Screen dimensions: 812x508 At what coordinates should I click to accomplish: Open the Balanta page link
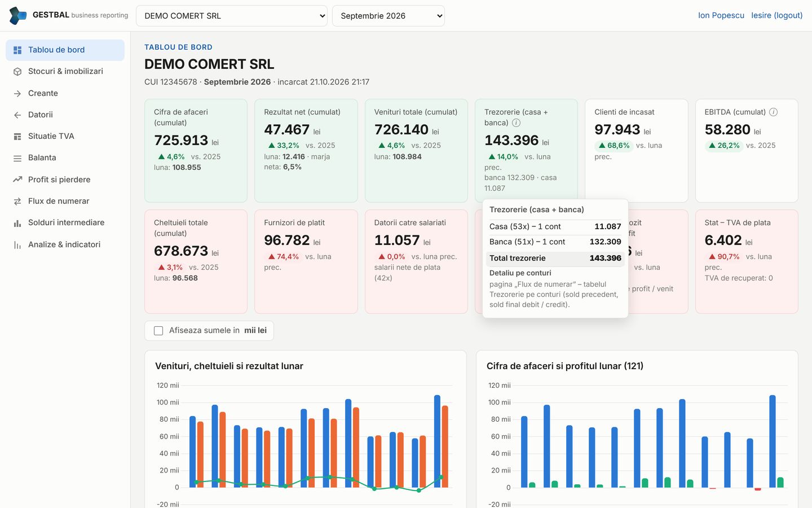(x=65, y=158)
